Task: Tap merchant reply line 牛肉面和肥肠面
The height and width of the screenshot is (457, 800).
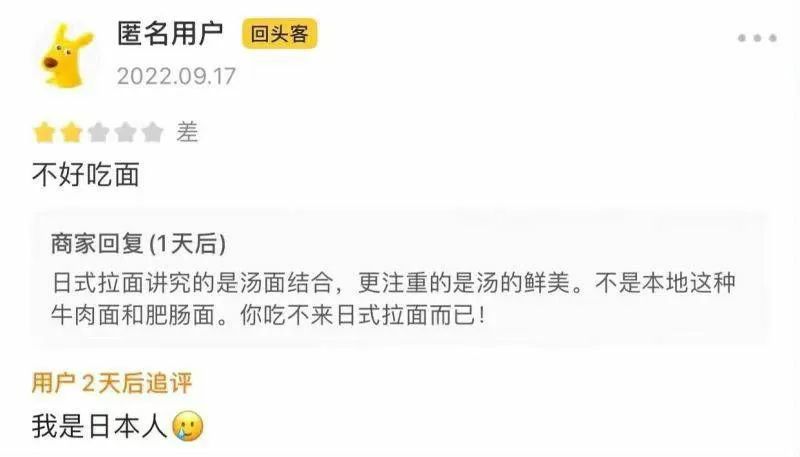Action: tap(268, 315)
